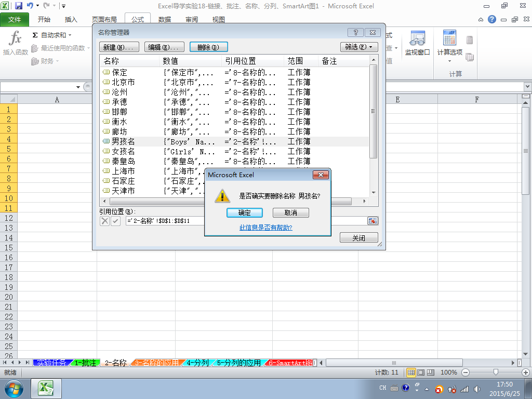Screen dimensions: 532x399
Task: Open the Quick Access Toolbar customize dropdown
Action: 63,6
